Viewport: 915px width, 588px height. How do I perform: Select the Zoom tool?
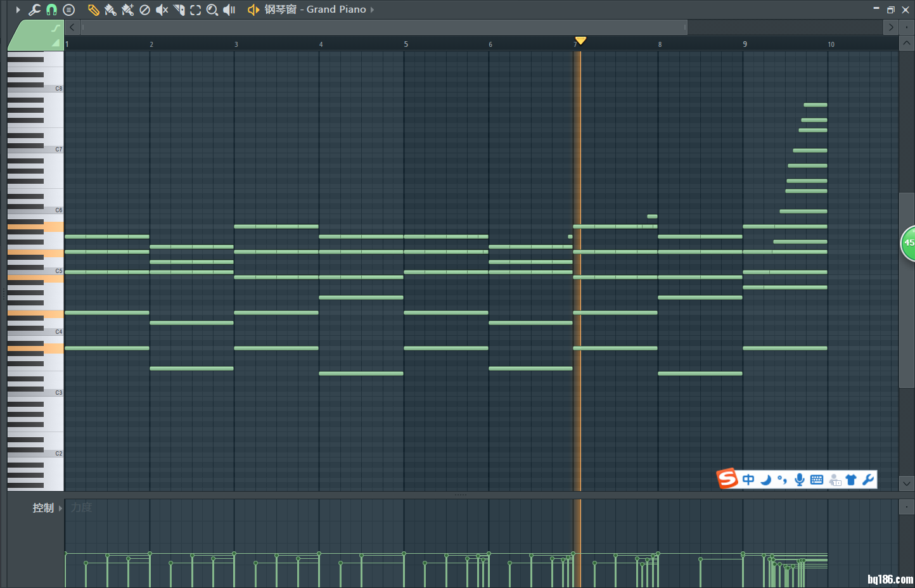tap(212, 10)
